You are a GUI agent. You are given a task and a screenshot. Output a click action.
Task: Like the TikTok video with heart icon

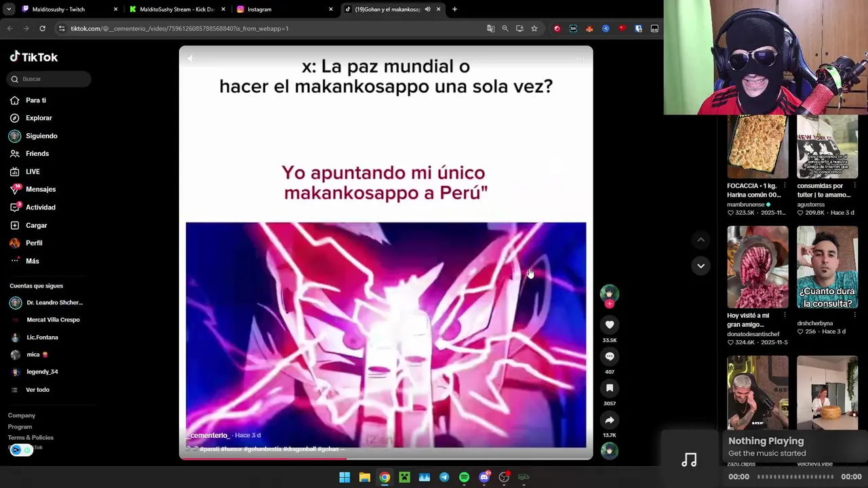(610, 325)
